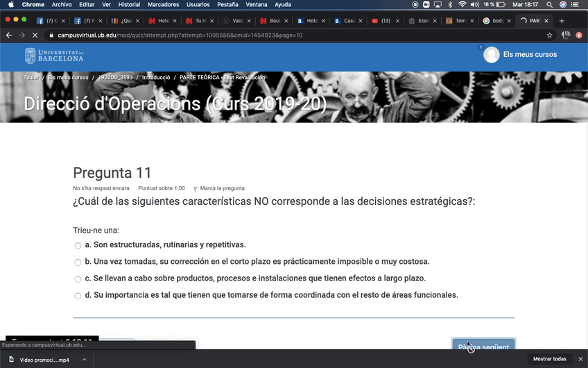Screen dimensions: 588x368
Task: Click the AirPlay display icon in menu bar
Action: [438, 4]
